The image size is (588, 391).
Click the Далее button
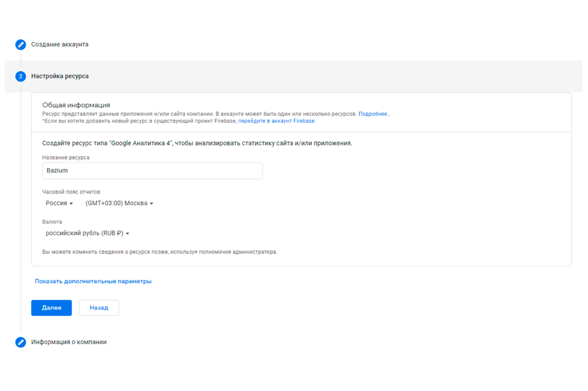tap(51, 308)
